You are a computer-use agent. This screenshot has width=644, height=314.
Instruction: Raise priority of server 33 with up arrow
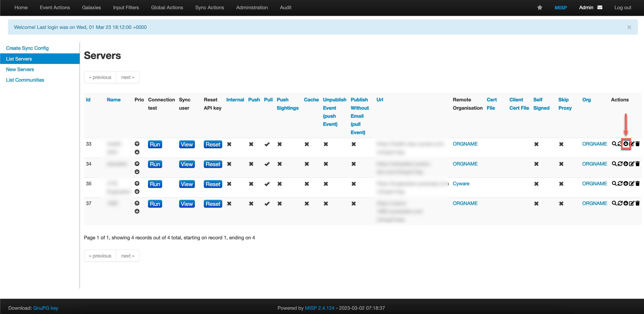[x=137, y=144]
